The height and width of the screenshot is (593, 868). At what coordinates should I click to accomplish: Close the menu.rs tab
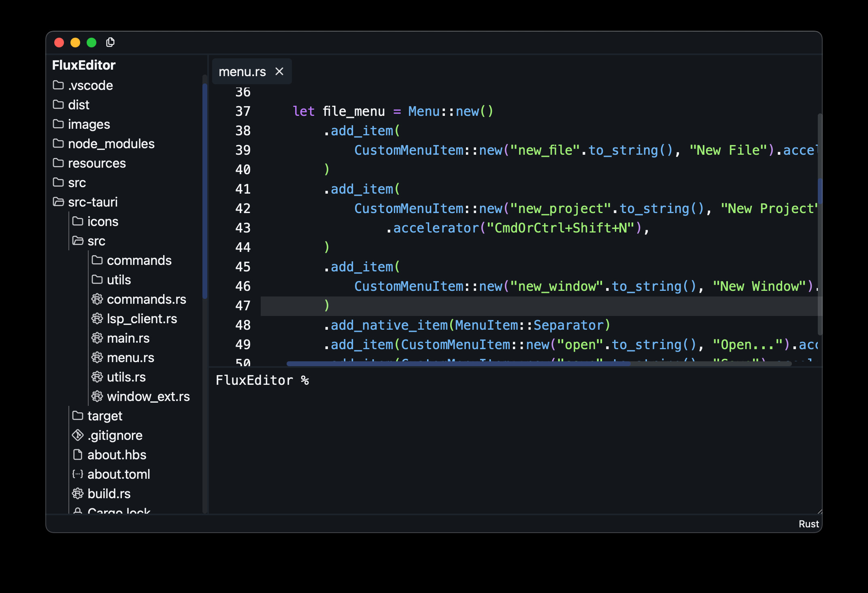279,72
